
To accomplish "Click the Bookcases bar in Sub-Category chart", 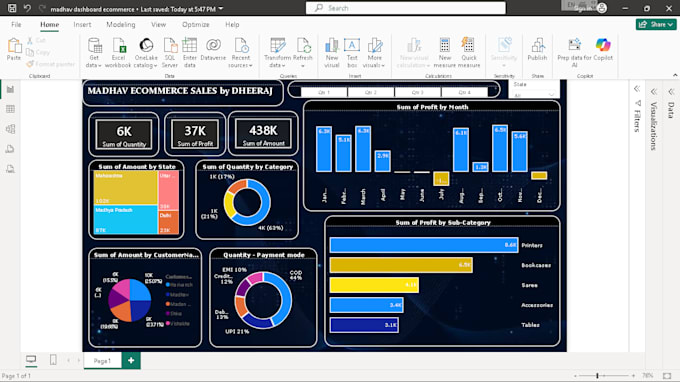I will point(401,265).
